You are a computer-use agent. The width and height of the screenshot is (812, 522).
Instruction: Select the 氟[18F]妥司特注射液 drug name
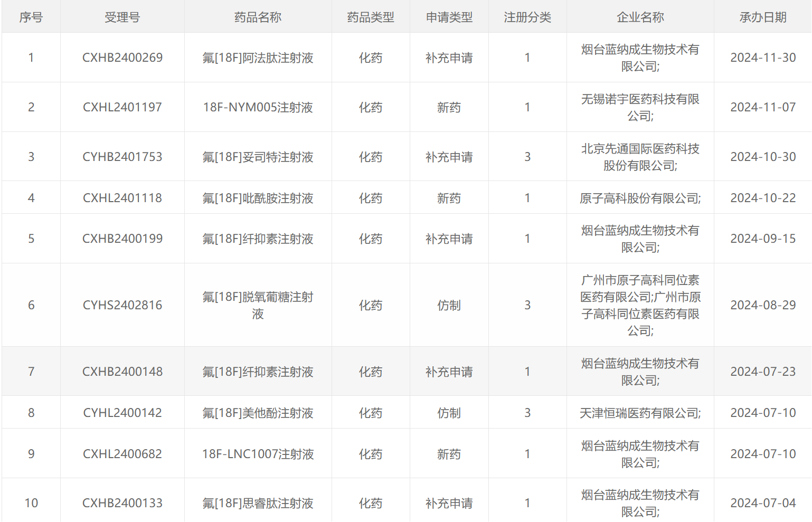tap(258, 157)
